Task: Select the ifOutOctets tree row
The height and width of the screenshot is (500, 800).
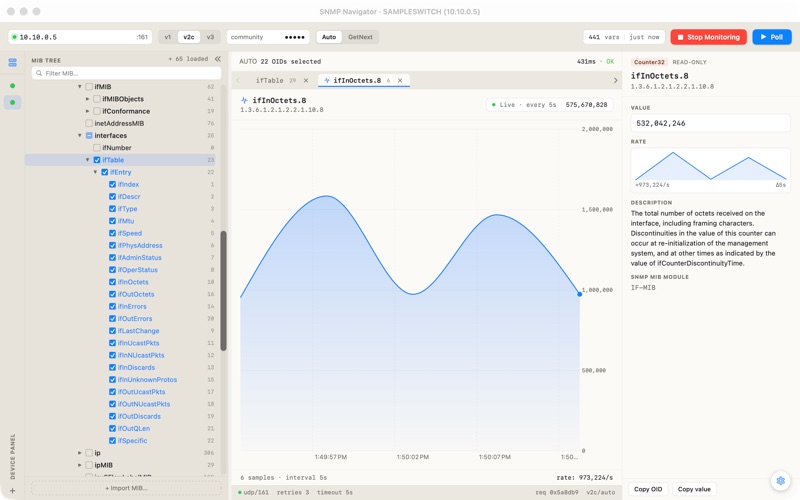Action: (x=120, y=294)
